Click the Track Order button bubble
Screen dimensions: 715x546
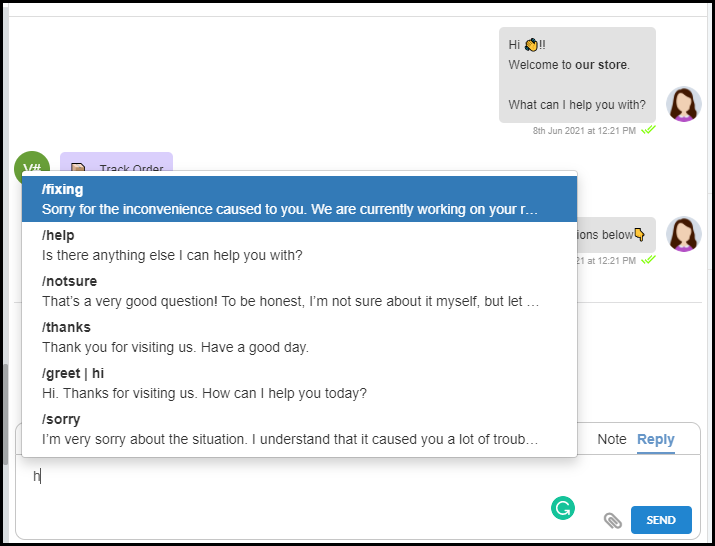point(116,164)
